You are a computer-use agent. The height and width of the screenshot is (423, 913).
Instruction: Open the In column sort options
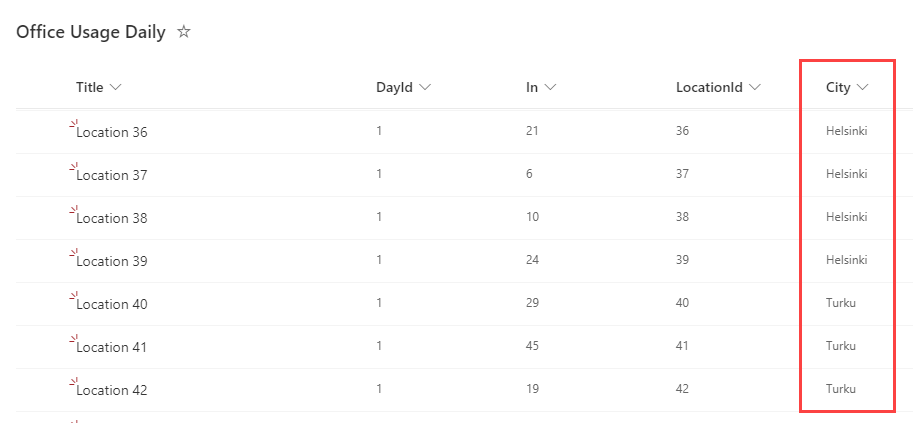551,88
